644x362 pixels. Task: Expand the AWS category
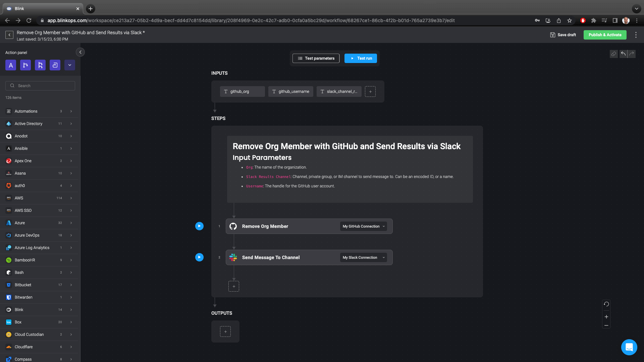click(39, 198)
